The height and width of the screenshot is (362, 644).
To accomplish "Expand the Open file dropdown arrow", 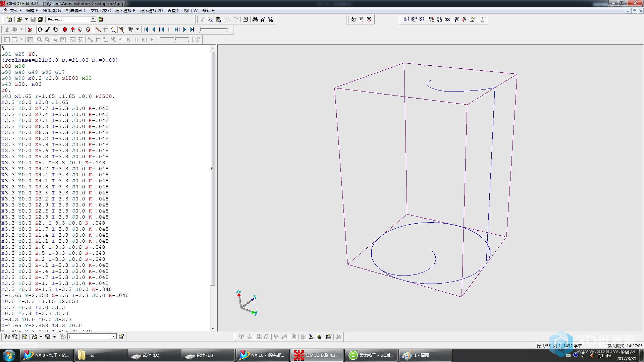I will (26, 19).
